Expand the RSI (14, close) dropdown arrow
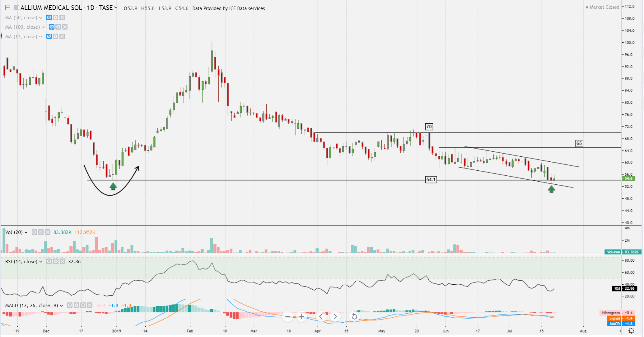 (41, 262)
